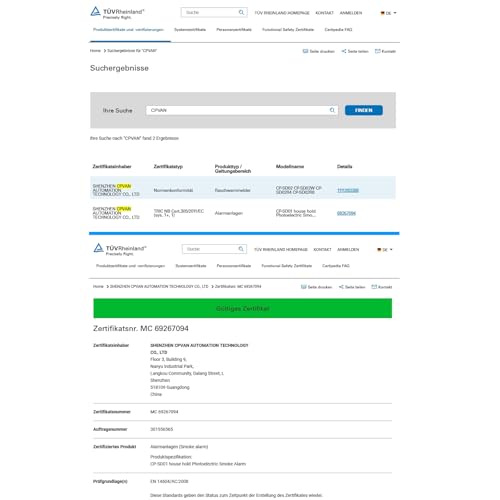Screen dimensions: 500x500
Task: Click the printer icon on certificate page
Action: pyautogui.click(x=303, y=287)
